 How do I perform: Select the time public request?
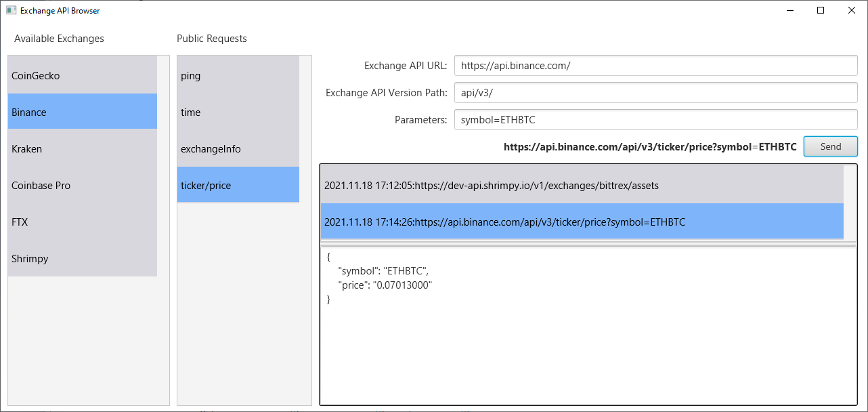point(238,112)
